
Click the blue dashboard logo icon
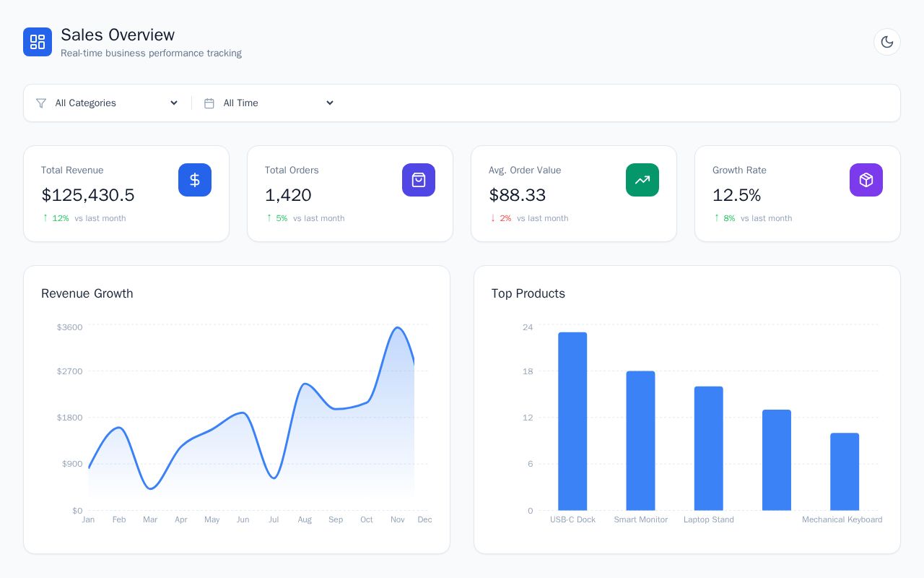click(38, 42)
